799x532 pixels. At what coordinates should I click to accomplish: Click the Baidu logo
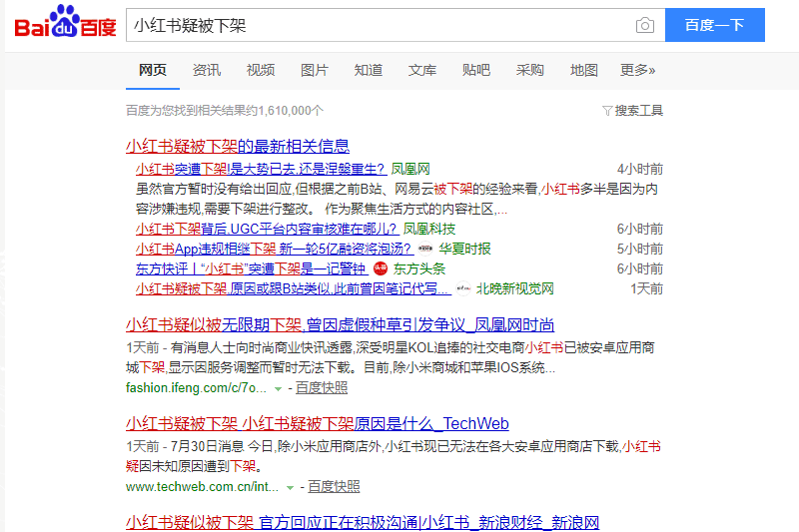[x=65, y=21]
